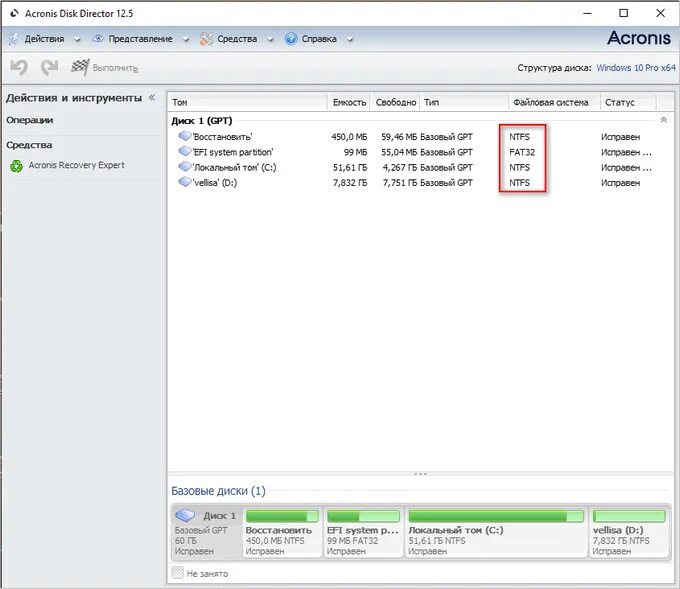This screenshot has width=680, height=589.
Task: Click the volume icon beside 'Восстановить'
Action: 185,136
